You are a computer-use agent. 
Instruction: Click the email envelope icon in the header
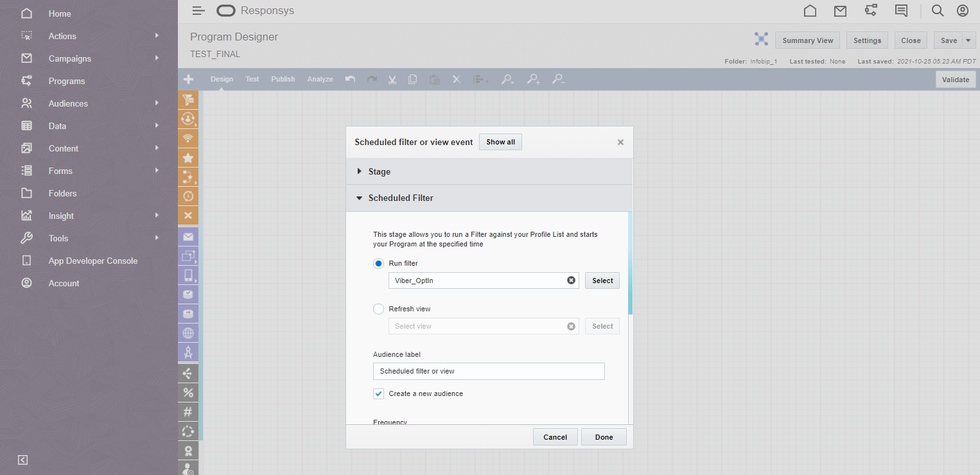(x=840, y=11)
